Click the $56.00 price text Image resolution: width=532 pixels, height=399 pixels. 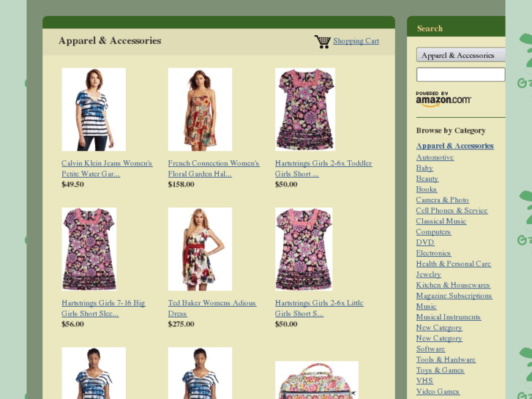pyautogui.click(x=72, y=324)
